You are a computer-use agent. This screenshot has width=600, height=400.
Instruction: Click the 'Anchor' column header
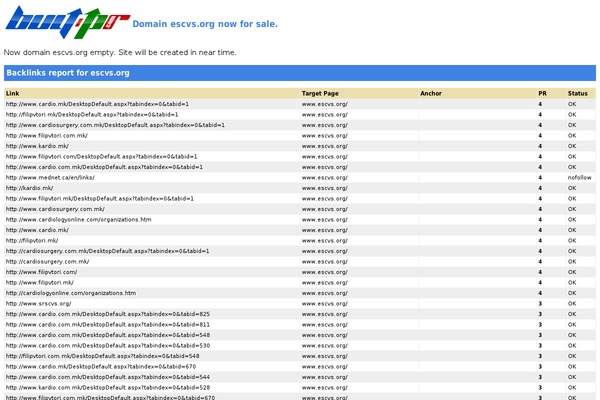(x=431, y=93)
